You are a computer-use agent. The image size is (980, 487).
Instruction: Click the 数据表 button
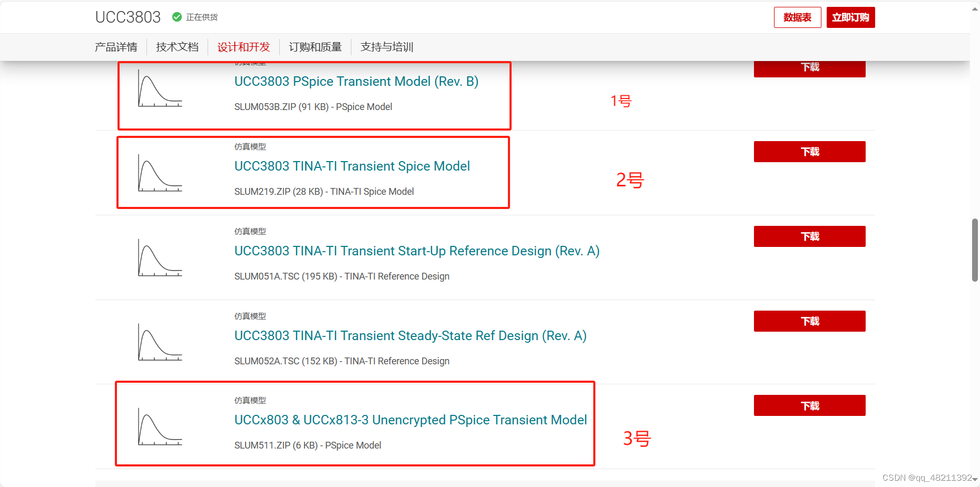pyautogui.click(x=797, y=17)
